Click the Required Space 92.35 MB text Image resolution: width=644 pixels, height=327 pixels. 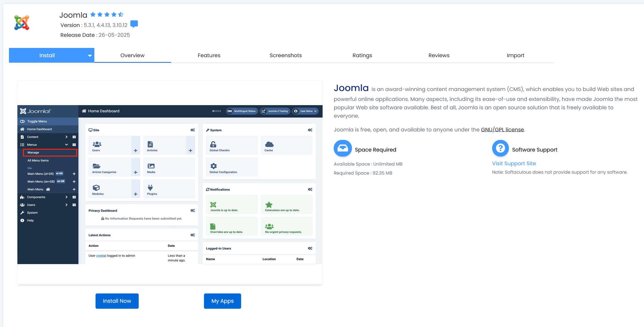coord(363,173)
